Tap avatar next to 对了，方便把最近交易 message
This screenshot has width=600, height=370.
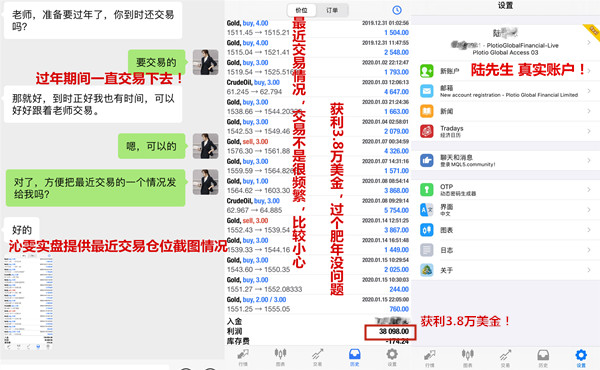click(x=205, y=182)
